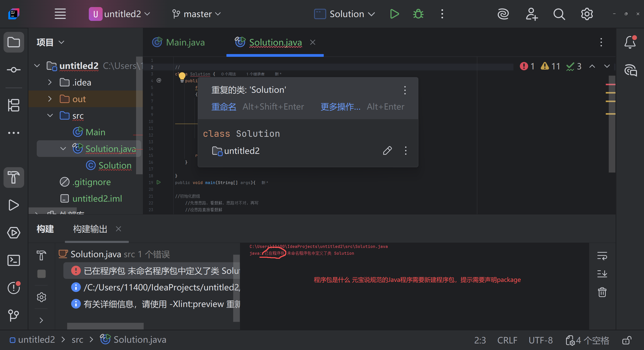Open the Build hammer tool window

coord(14,177)
